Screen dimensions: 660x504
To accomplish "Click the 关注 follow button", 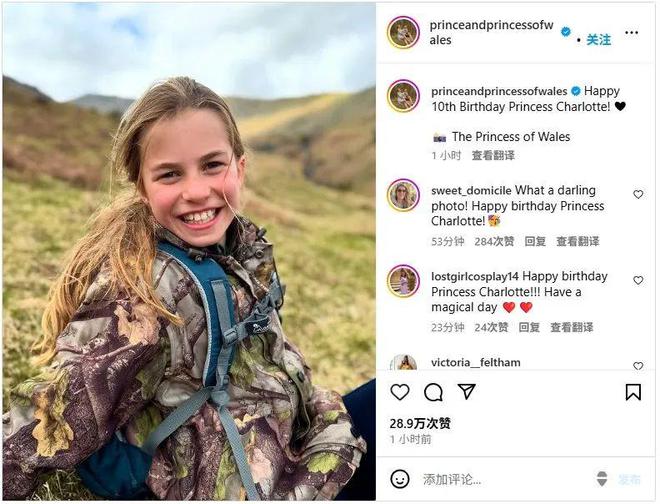I will coord(599,40).
